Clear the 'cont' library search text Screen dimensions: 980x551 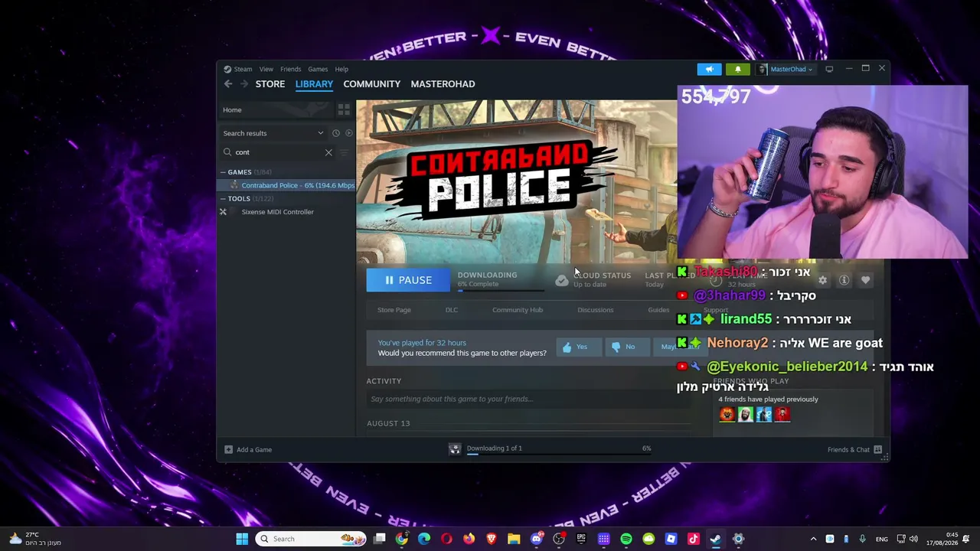[x=328, y=152]
